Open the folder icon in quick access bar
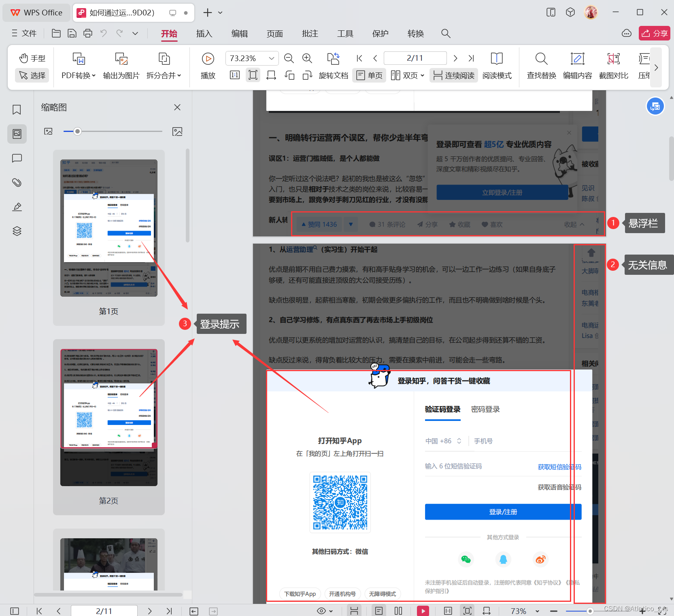The height and width of the screenshot is (616, 674). 56,33
